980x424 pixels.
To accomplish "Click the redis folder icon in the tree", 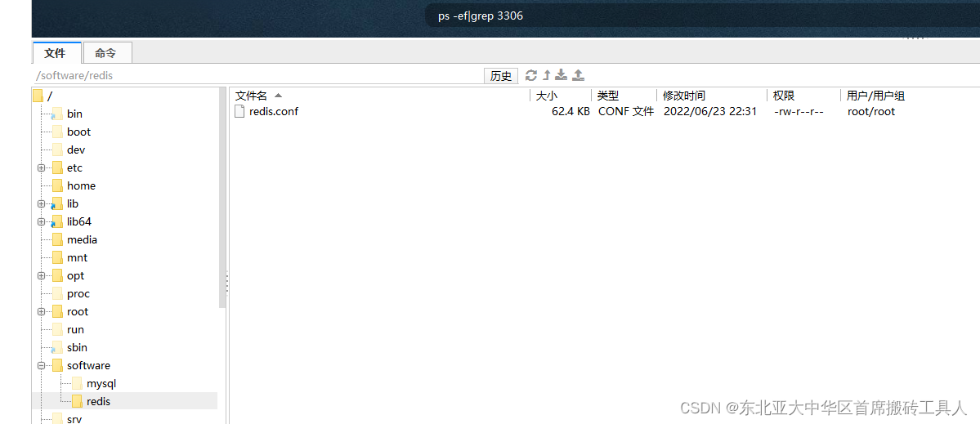I will pyautogui.click(x=77, y=401).
